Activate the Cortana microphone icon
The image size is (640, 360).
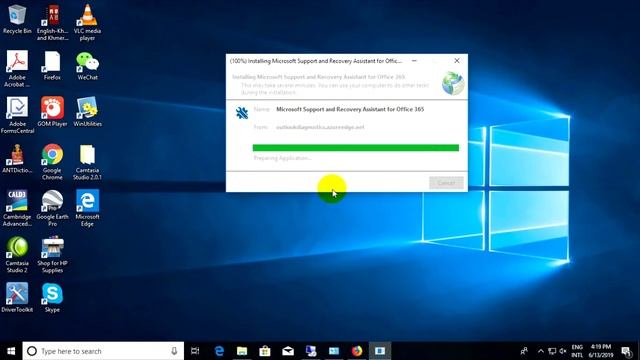pyautogui.click(x=174, y=351)
